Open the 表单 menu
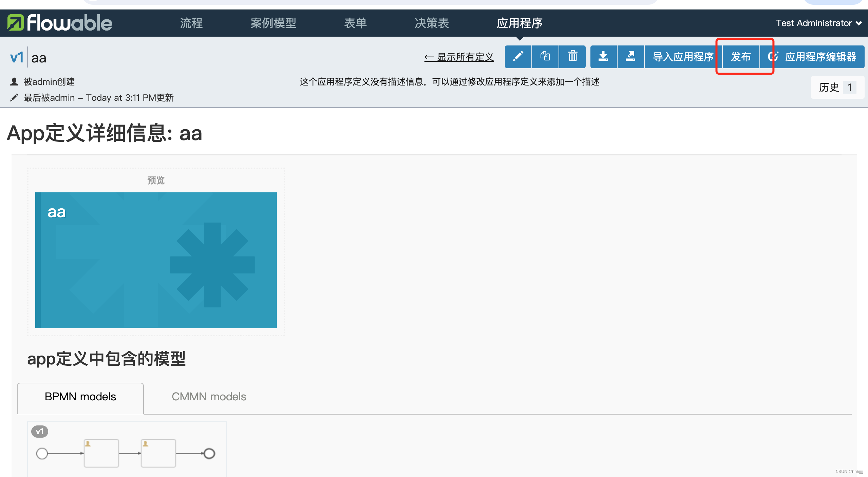 [356, 23]
